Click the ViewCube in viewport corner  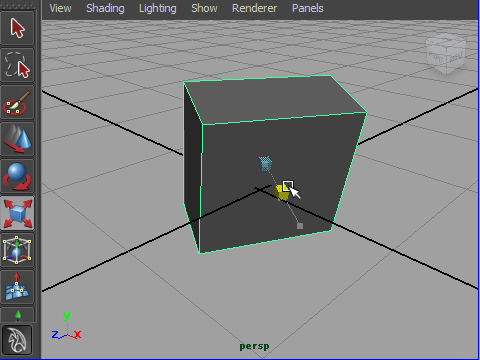point(446,53)
